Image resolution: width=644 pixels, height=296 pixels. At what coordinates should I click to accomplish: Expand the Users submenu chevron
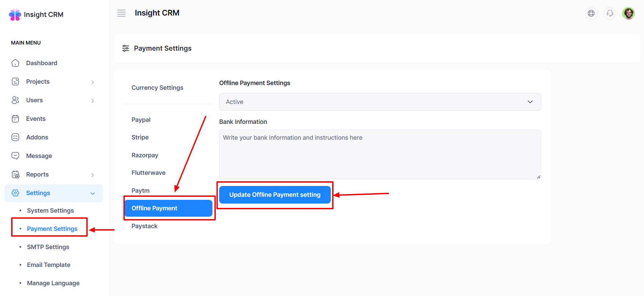92,101
